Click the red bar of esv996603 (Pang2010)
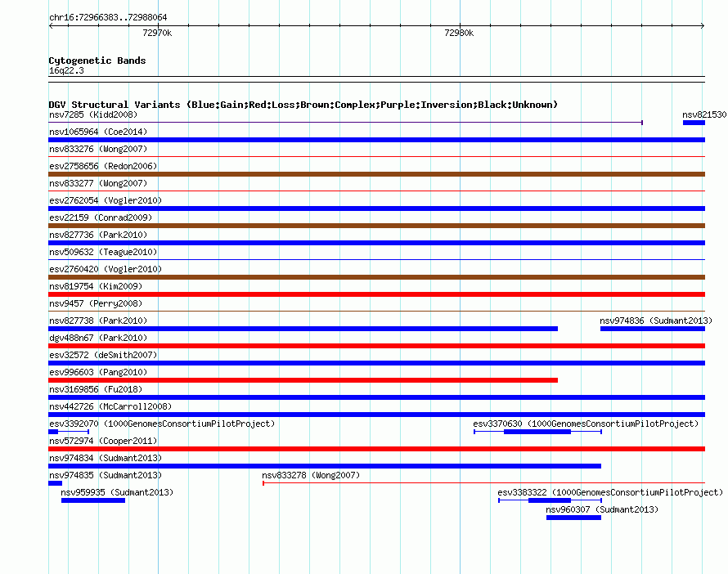728x574 pixels. point(303,380)
